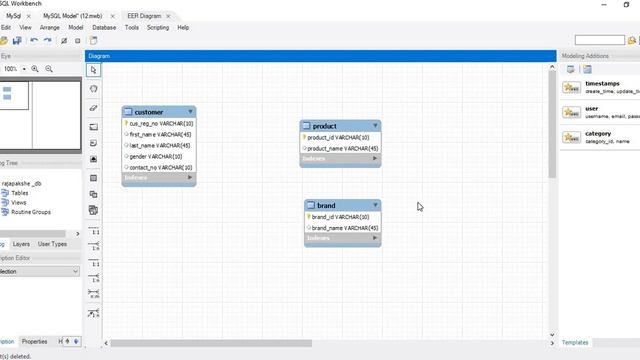Select the place image tool

click(x=93, y=159)
